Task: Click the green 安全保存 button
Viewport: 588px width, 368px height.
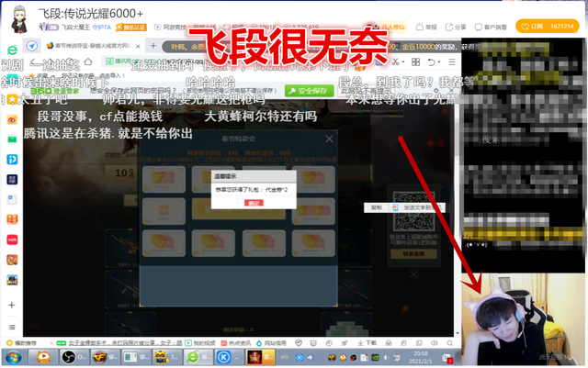Action: [309, 91]
